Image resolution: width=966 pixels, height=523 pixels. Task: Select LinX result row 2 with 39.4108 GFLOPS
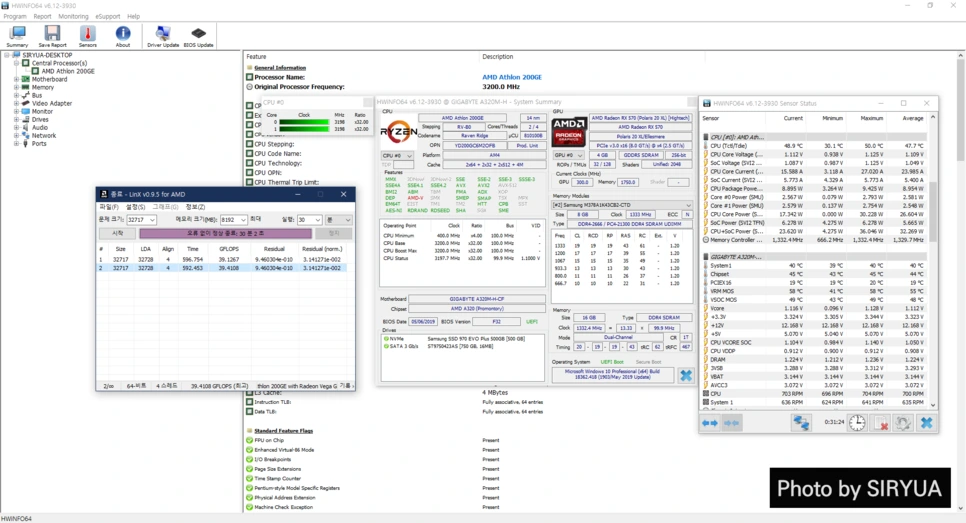click(222, 268)
